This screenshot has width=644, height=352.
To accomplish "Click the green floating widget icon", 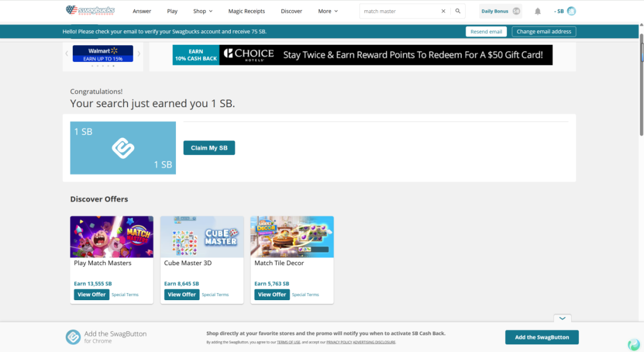I will 634,345.
